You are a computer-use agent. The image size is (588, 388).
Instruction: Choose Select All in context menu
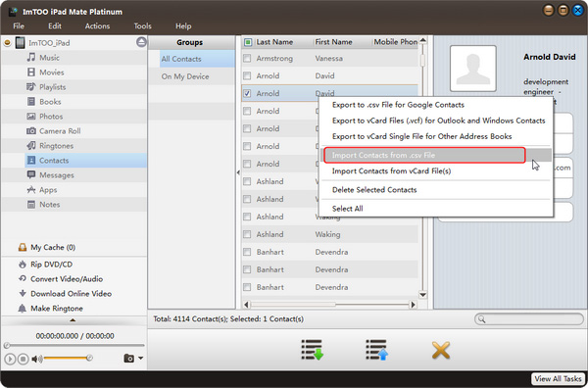pos(435,209)
